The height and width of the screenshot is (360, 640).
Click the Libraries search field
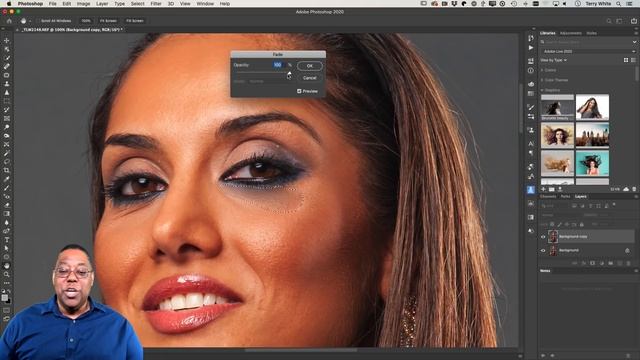585,42
